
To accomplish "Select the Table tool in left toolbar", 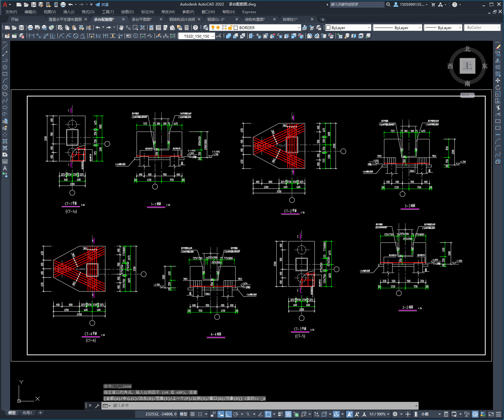I will (5, 161).
